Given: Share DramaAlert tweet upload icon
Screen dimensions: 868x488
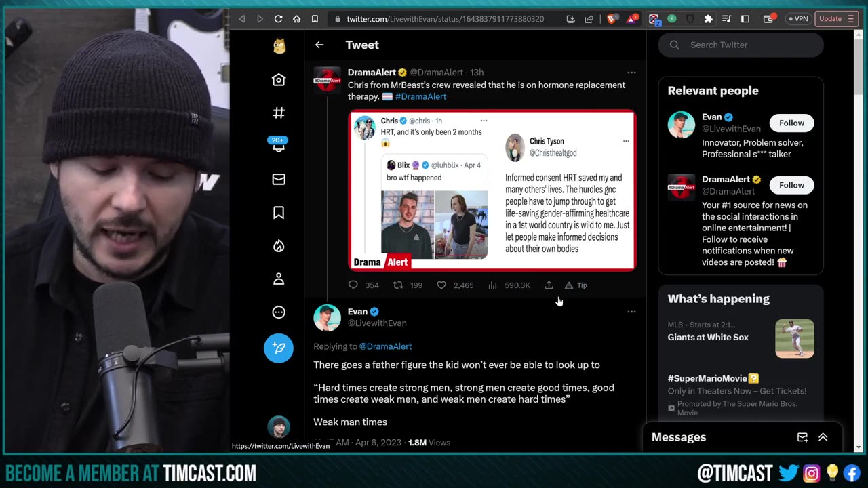Looking at the screenshot, I should tap(549, 285).
